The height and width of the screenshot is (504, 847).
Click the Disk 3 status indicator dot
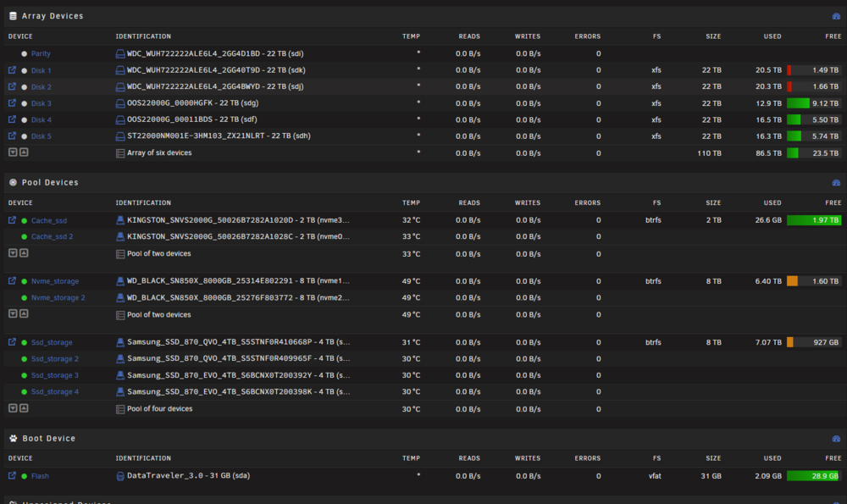(x=25, y=103)
